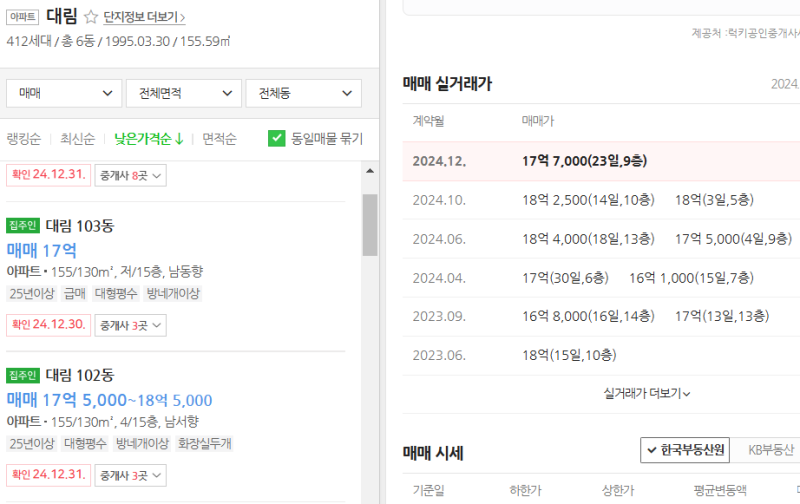800x504 pixels.
Task: Click the 아파트 category badge
Action: (x=22, y=17)
